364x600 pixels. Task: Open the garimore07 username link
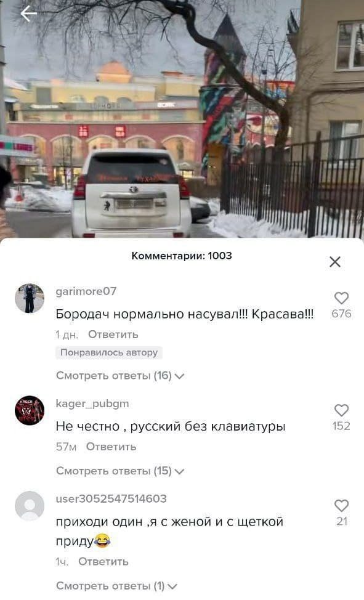[86, 291]
